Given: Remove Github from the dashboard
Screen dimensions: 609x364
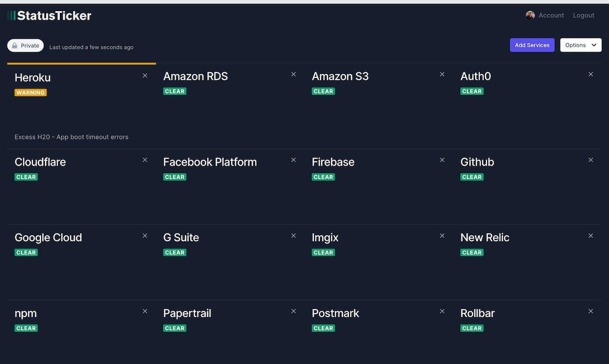Looking at the screenshot, I should (591, 160).
